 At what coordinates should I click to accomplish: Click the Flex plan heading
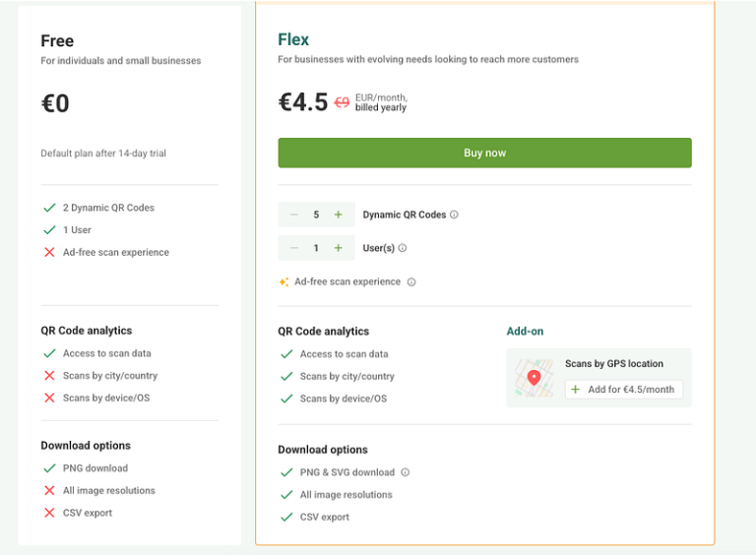[x=293, y=39]
